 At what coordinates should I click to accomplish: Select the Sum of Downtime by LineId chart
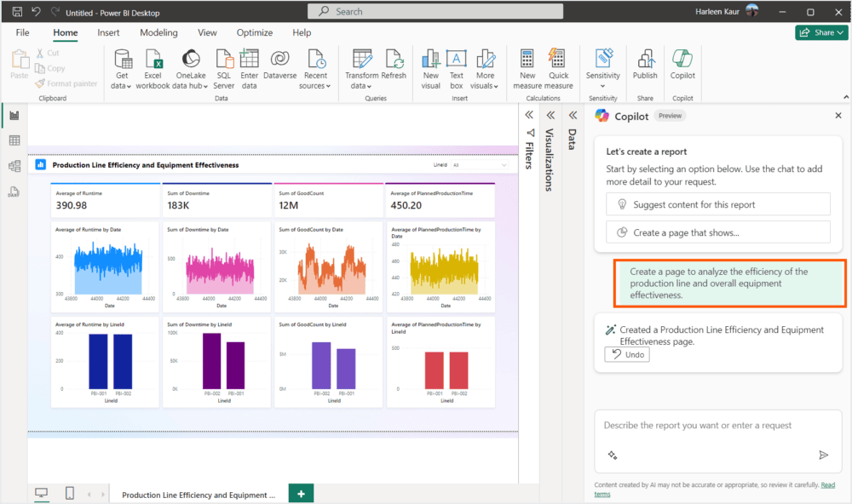coord(216,362)
